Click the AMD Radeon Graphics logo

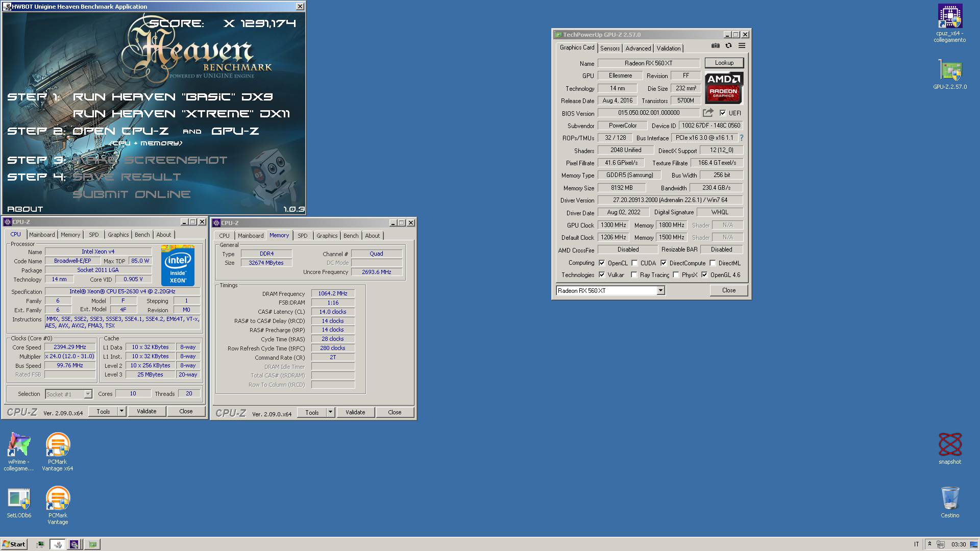(x=724, y=88)
